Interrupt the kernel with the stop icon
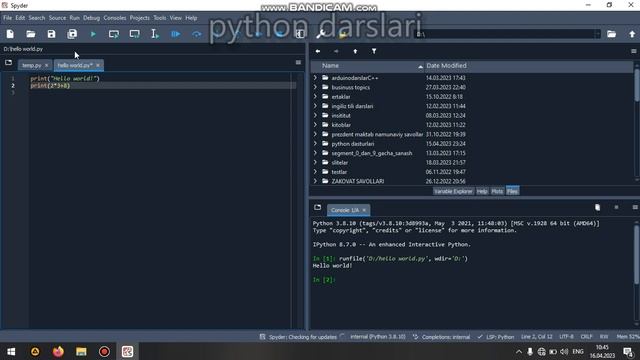 pyautogui.click(x=616, y=208)
